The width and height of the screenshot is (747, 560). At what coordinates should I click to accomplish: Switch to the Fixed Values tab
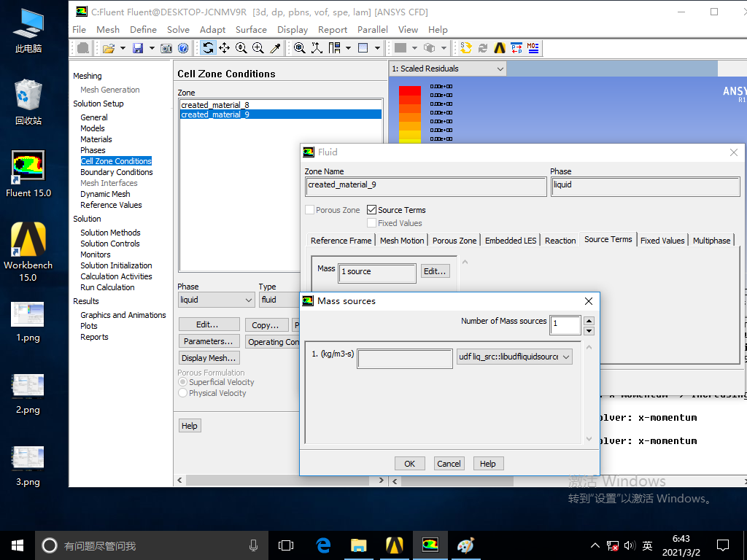click(662, 241)
